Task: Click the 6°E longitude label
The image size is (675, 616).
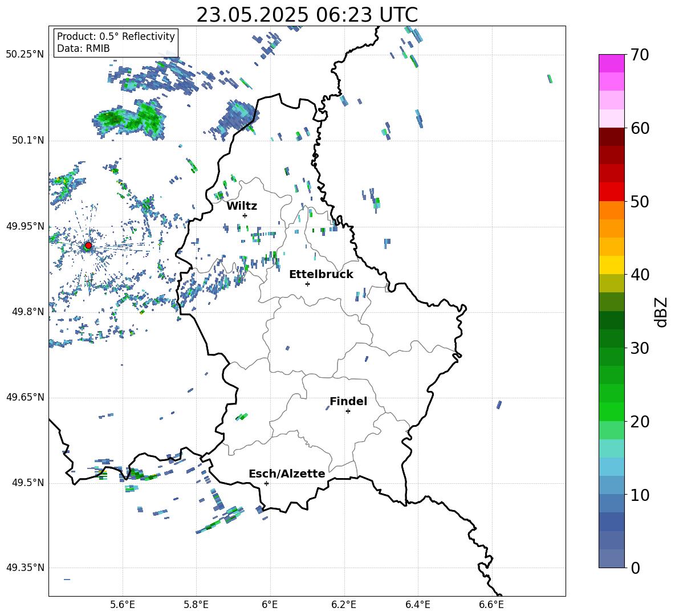Action: click(x=270, y=605)
